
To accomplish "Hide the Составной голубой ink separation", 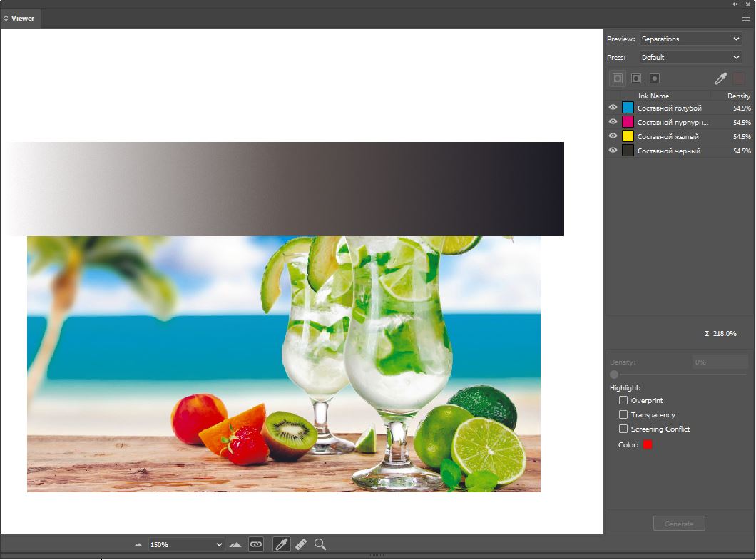I will [613, 108].
